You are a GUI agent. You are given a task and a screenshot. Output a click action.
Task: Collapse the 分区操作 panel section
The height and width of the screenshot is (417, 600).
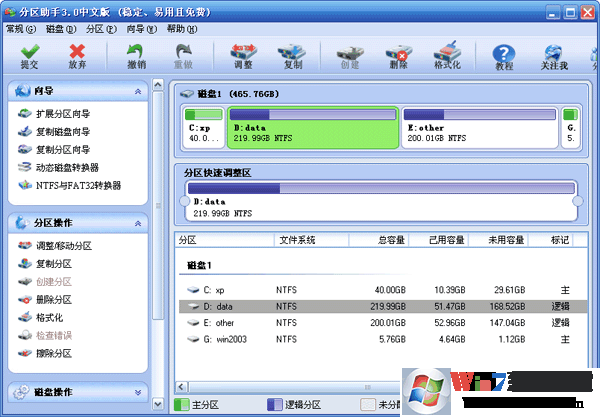point(137,222)
